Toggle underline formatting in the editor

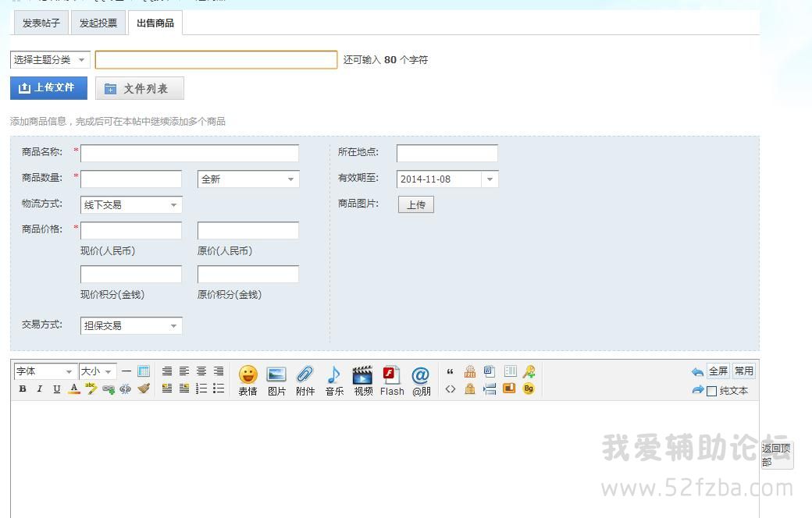pyautogui.click(x=57, y=388)
